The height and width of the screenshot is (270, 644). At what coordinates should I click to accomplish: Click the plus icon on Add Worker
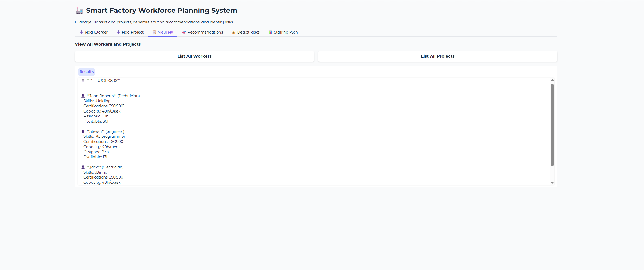[81, 32]
